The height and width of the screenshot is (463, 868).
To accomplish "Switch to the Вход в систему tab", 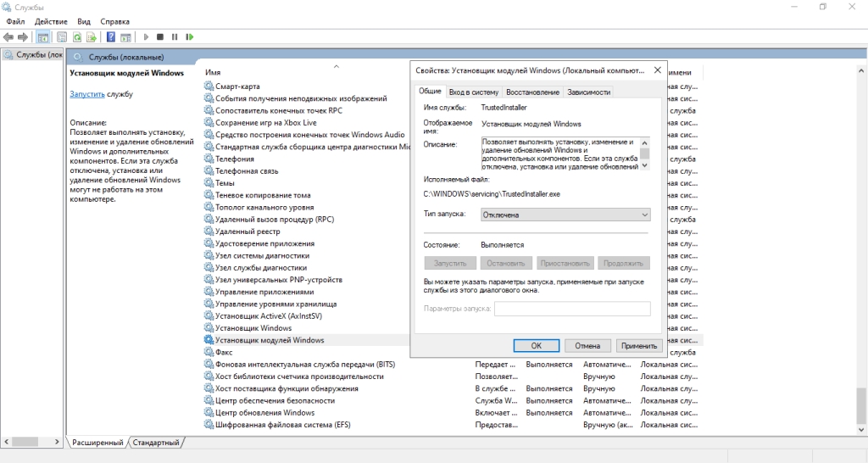I will click(473, 92).
